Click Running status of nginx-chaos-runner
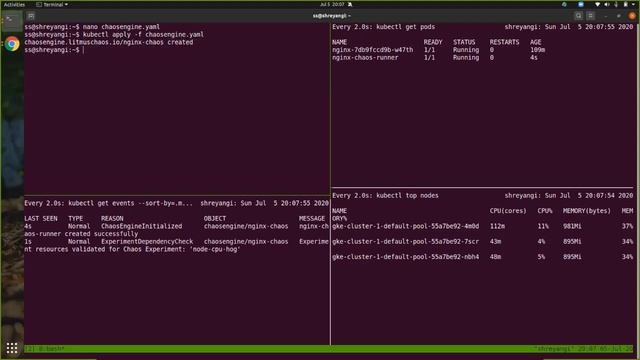The image size is (640, 360). tap(466, 58)
